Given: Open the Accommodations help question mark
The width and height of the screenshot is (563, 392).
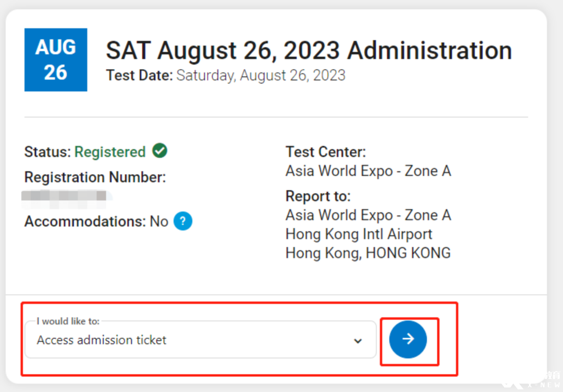Looking at the screenshot, I should [x=183, y=221].
